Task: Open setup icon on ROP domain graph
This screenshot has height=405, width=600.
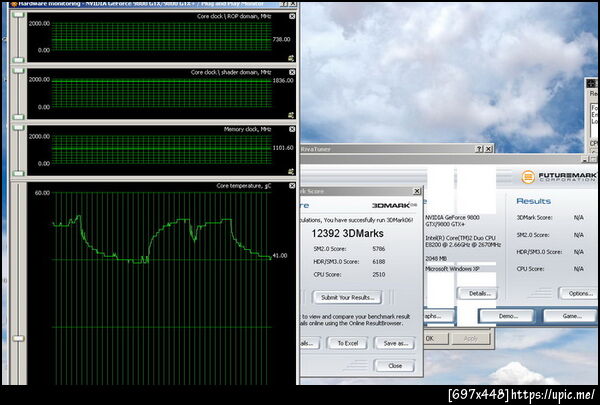Action: (x=291, y=58)
